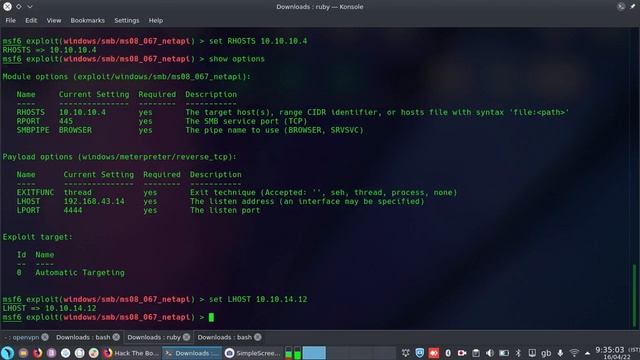This screenshot has width=640, height=360.
Task: Click the red tray icon
Action: [x=433, y=353]
